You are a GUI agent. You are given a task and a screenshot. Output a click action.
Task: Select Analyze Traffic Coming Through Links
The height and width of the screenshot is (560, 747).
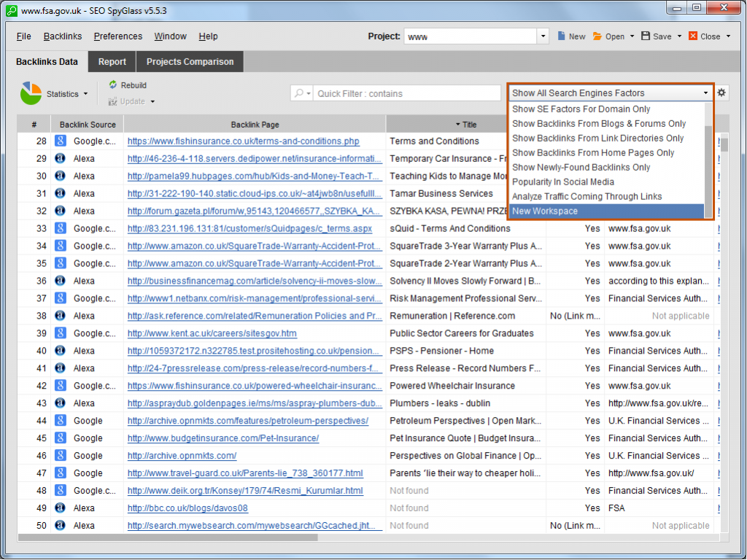(x=606, y=197)
